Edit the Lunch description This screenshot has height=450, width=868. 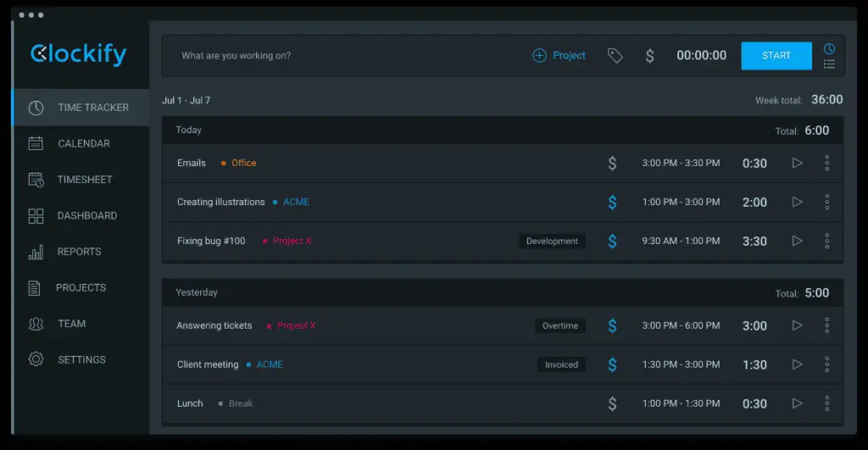190,403
